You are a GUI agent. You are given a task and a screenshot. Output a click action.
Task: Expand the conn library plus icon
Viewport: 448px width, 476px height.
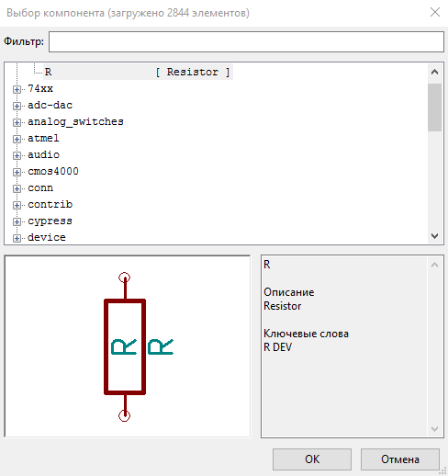(17, 188)
